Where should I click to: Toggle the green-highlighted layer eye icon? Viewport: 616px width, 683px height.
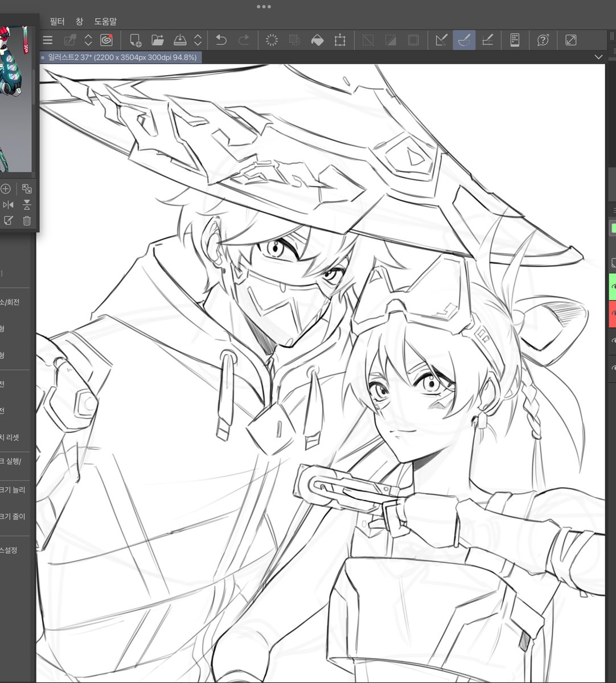point(613,286)
